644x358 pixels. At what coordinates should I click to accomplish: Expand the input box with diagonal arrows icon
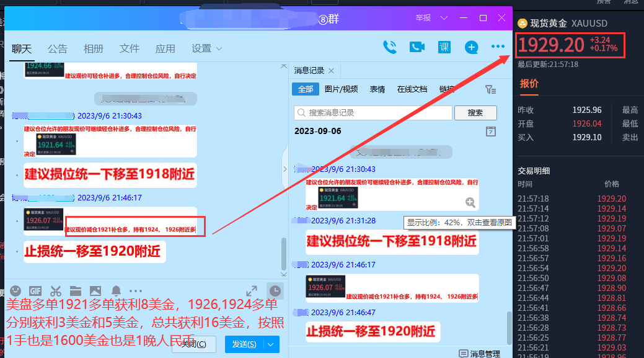coord(252,291)
